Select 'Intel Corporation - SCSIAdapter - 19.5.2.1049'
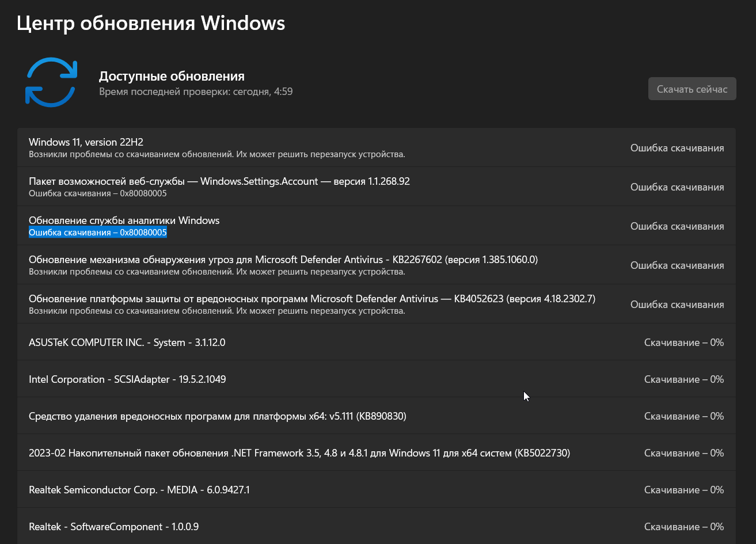The height and width of the screenshot is (544, 756). click(127, 379)
